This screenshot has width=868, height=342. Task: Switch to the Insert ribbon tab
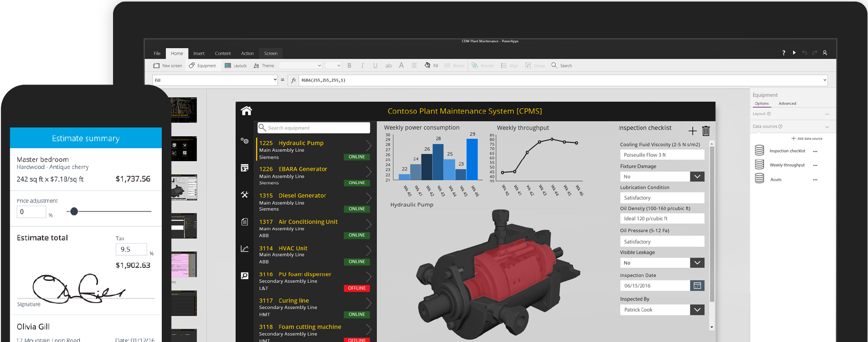199,53
